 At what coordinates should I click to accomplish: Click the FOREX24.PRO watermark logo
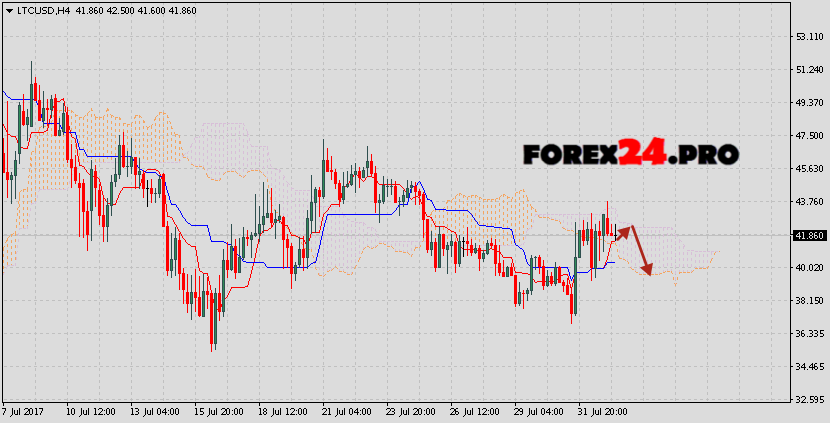[x=630, y=153]
